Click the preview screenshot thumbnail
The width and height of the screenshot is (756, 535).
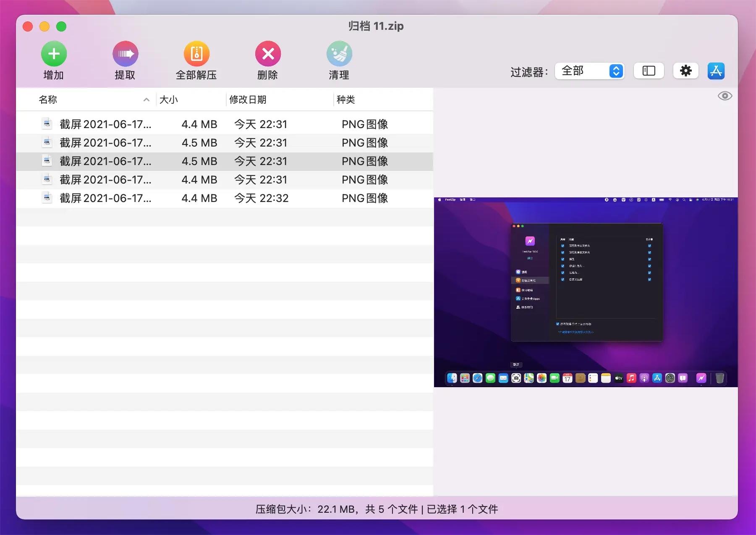coord(586,292)
